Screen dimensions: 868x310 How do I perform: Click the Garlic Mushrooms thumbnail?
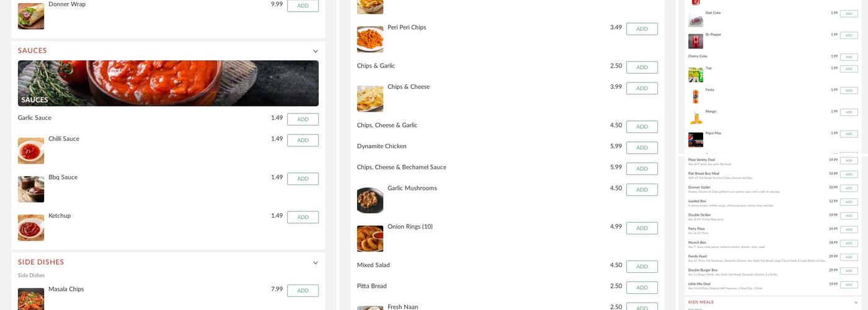370,200
